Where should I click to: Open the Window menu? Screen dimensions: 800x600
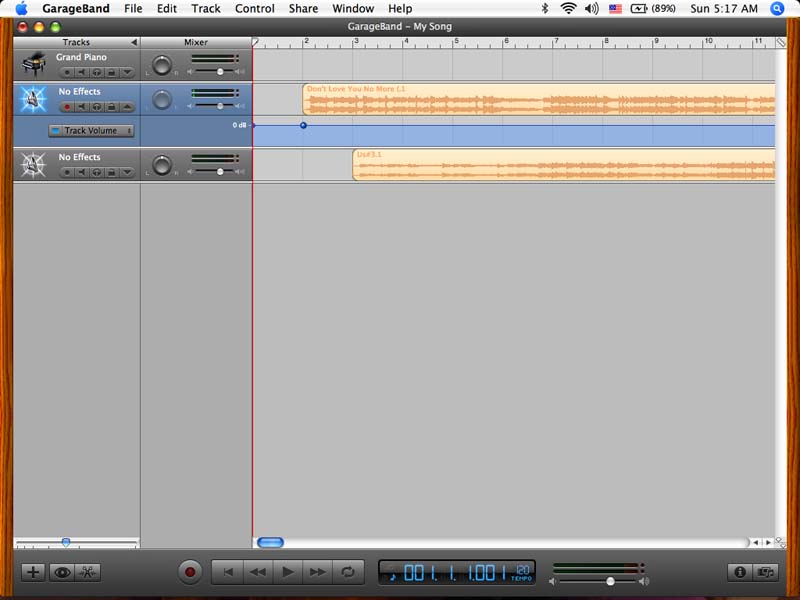point(353,9)
